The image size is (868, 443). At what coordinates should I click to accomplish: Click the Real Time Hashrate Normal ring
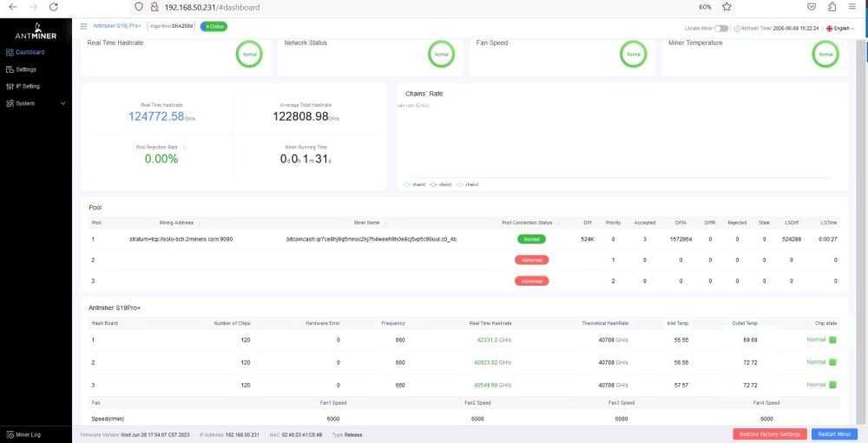[x=249, y=54]
